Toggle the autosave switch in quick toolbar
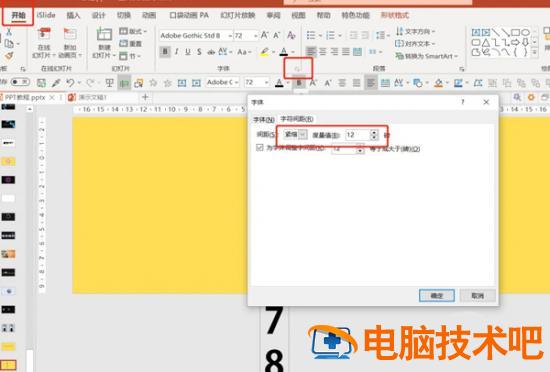 coord(20,82)
